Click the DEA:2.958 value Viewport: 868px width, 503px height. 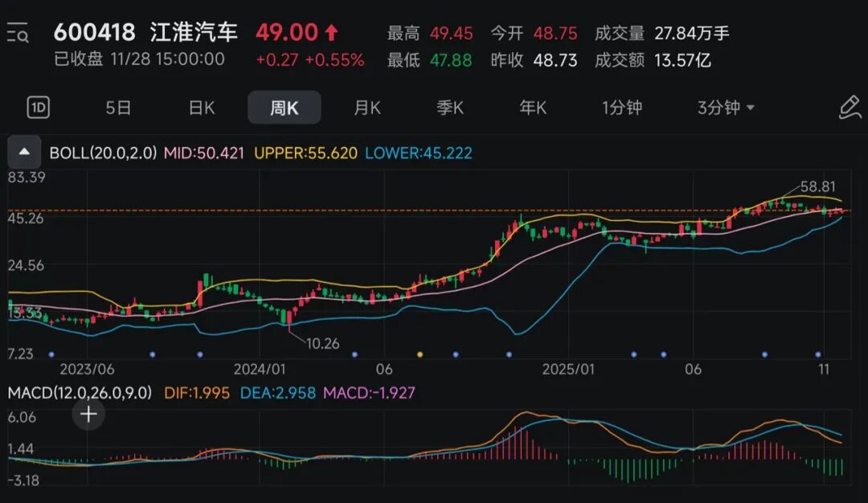(x=278, y=393)
